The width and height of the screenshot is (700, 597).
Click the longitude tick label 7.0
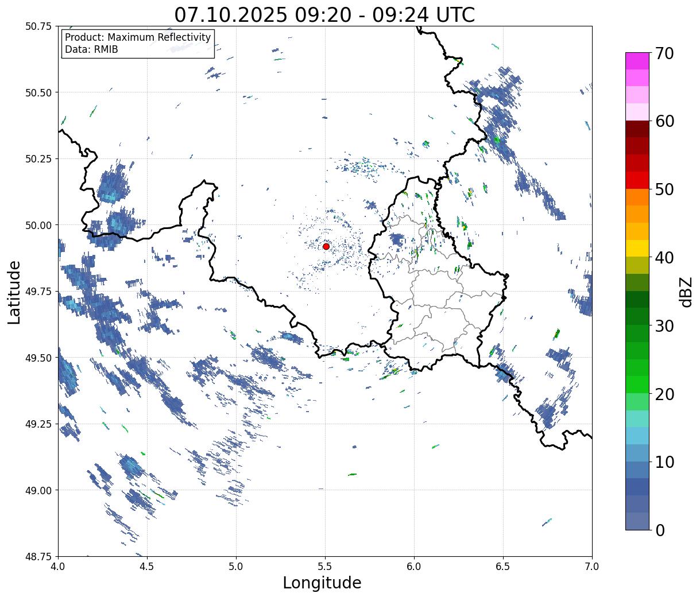tap(592, 566)
